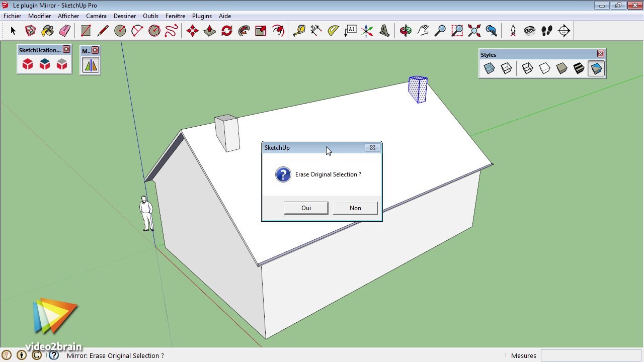
Task: Close the Styles toolbar panel
Action: pyautogui.click(x=600, y=54)
